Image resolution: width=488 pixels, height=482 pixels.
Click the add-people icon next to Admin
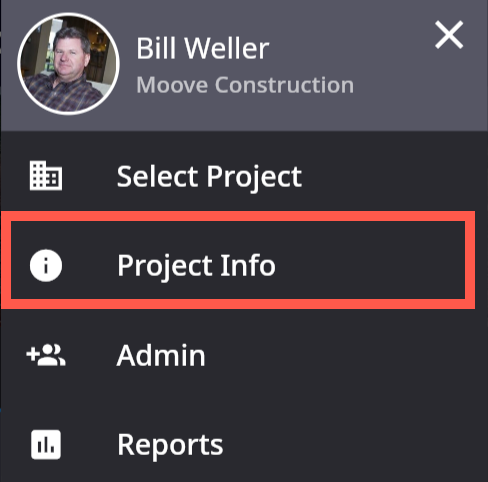click(46, 355)
